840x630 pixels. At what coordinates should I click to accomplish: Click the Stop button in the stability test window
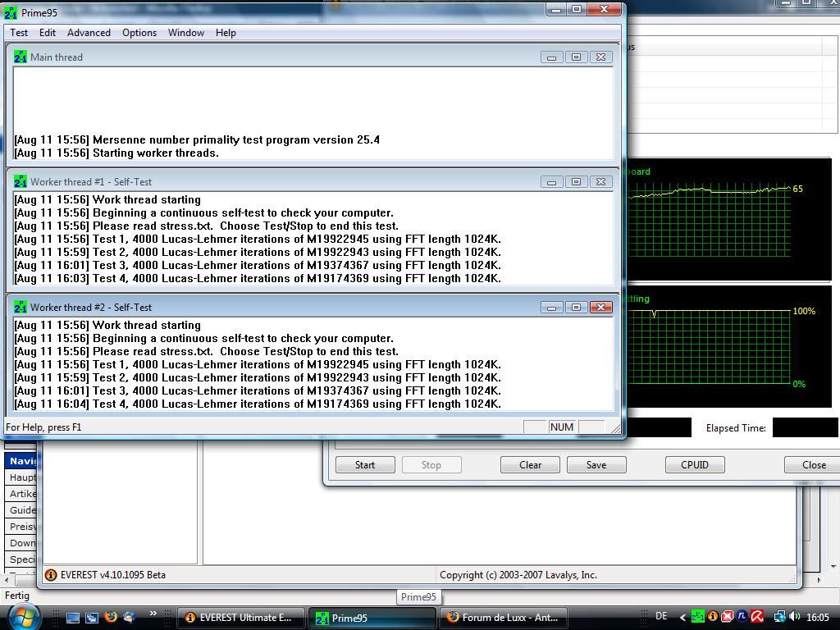(x=431, y=465)
